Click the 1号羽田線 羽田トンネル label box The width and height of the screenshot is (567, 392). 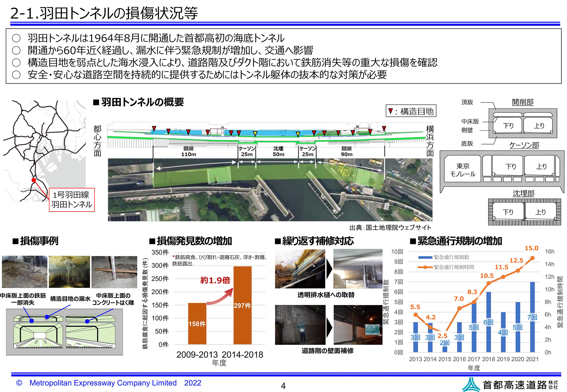click(x=71, y=200)
